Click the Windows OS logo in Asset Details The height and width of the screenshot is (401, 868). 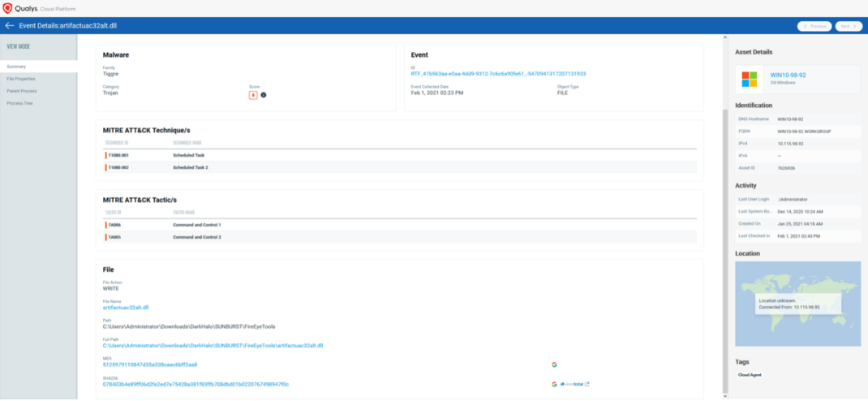(749, 80)
